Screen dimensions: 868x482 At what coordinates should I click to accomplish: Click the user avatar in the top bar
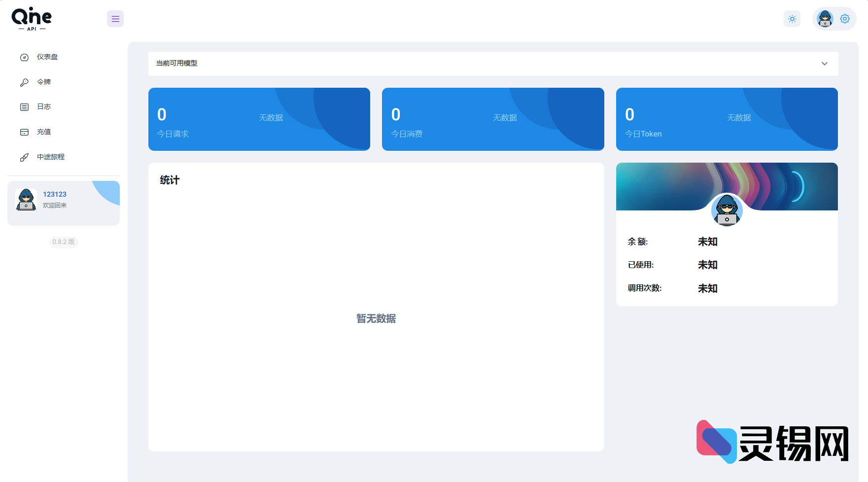coord(824,19)
